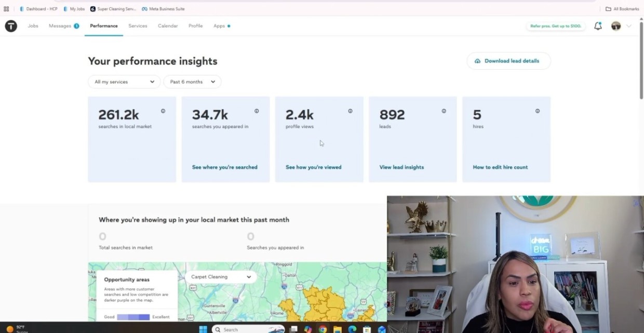
Task: Click Your performance insights heading
Action: coord(153,61)
